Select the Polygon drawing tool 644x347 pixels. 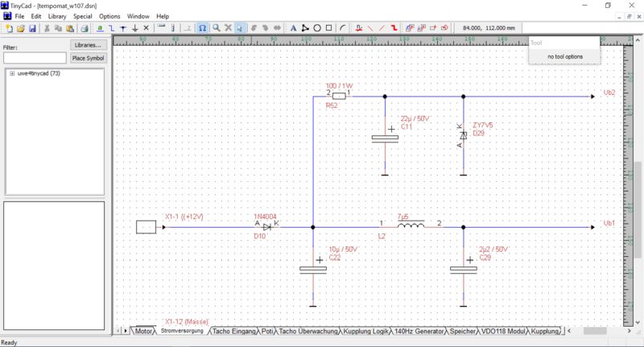click(305, 28)
